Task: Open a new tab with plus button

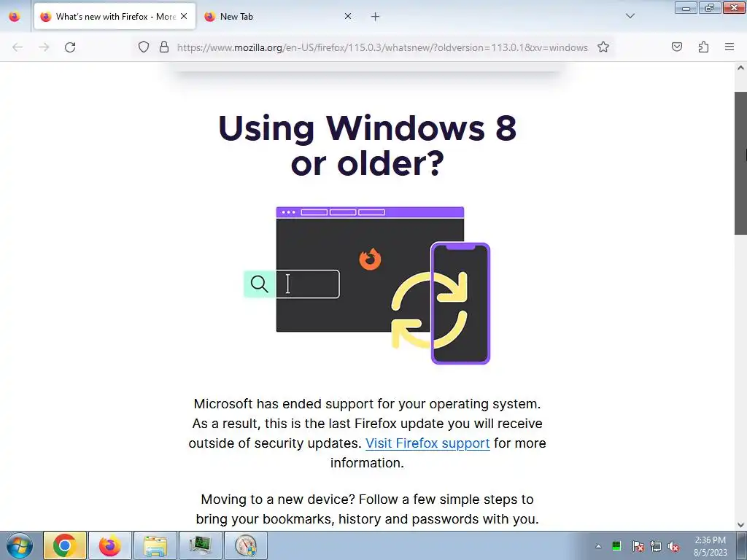Action: tap(375, 17)
